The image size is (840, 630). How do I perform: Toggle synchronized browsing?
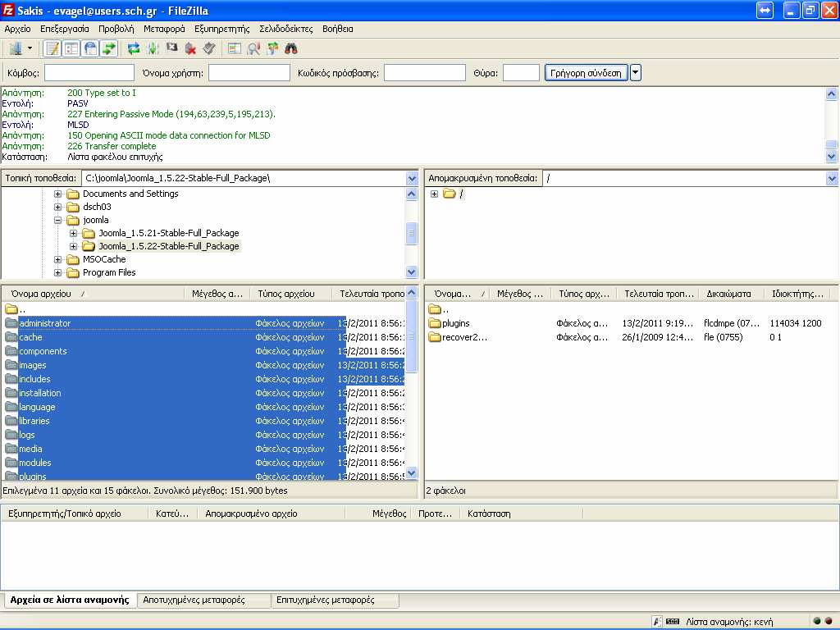[x=272, y=48]
